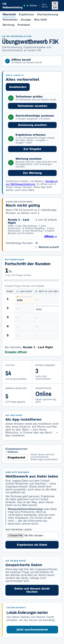Click the round 1 Last flight progress bar

pyautogui.click(x=24, y=297)
